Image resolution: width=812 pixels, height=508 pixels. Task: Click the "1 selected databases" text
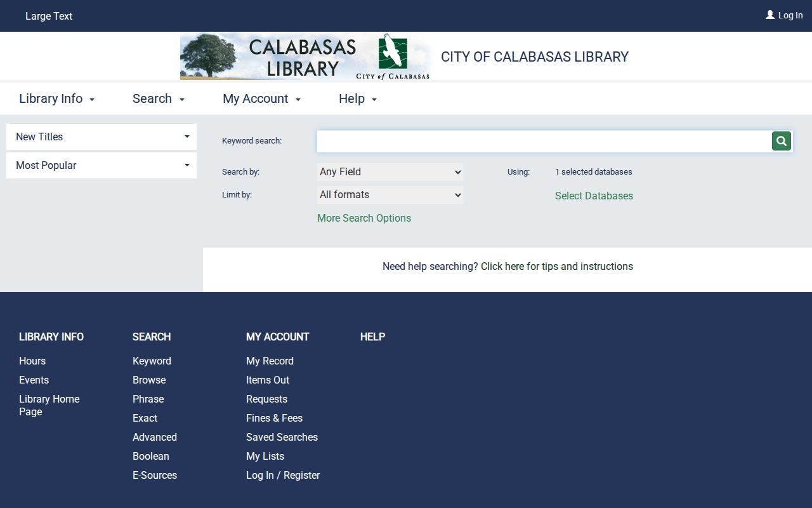tap(594, 171)
